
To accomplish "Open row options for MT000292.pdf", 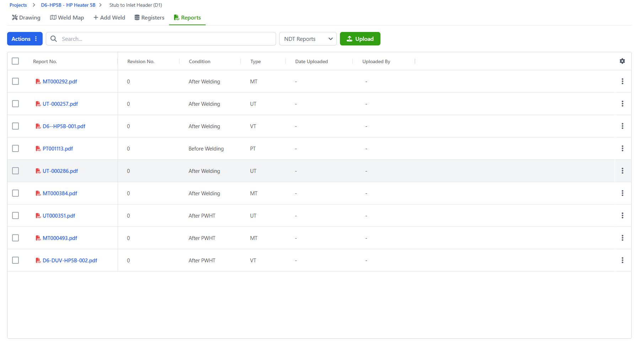I will 622,81.
